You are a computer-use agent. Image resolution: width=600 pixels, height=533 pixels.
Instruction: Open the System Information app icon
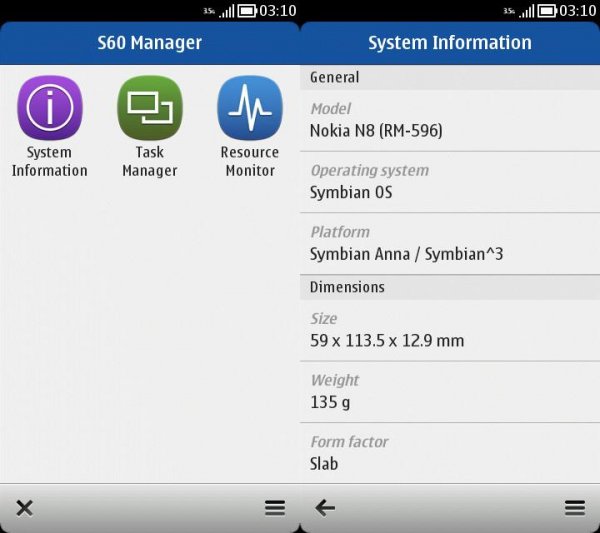click(50, 108)
